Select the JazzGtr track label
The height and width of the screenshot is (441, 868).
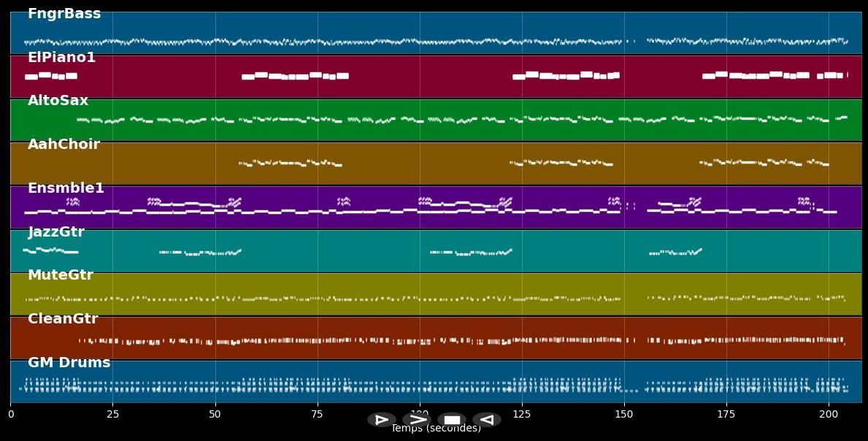56,232
